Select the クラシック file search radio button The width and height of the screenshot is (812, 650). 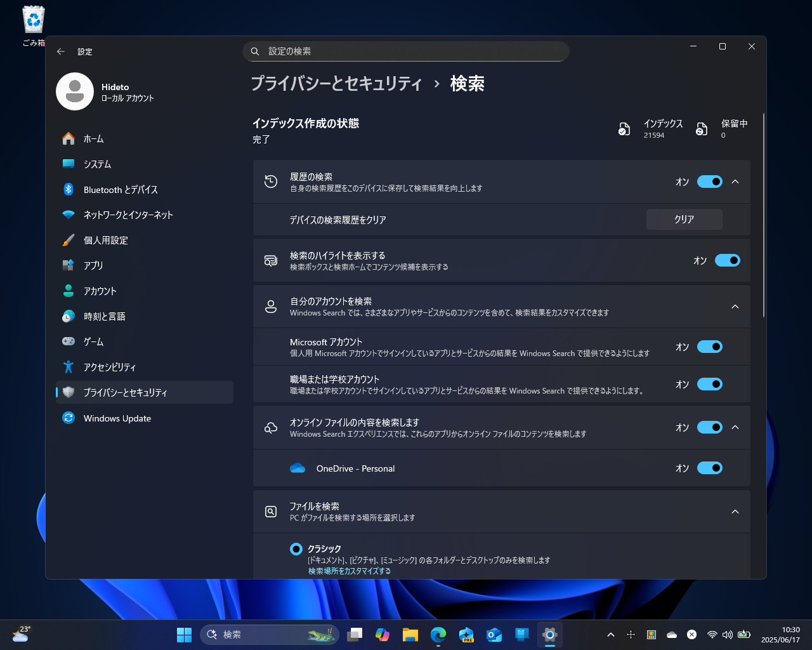click(295, 548)
